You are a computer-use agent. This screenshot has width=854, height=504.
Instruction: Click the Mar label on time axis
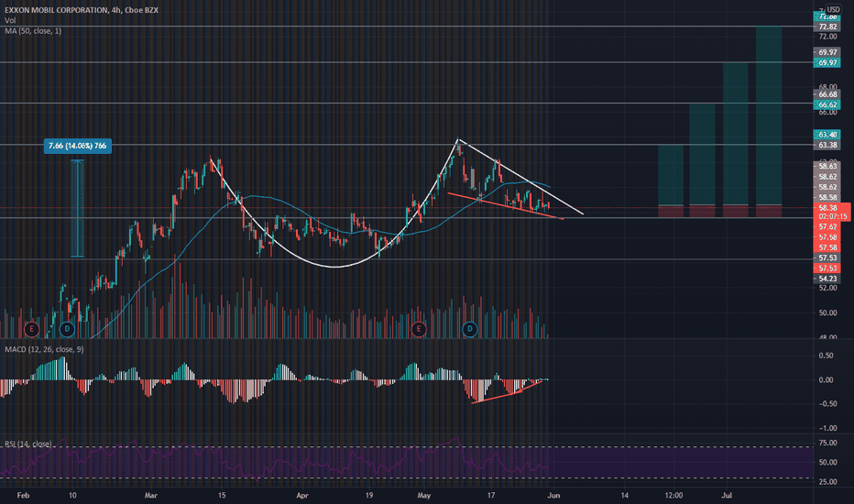pos(151,495)
